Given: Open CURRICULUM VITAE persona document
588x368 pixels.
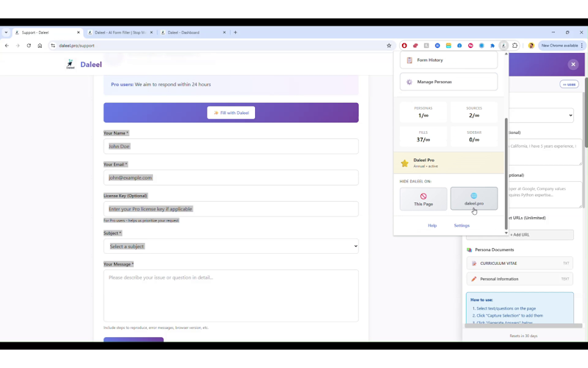Looking at the screenshot, I should pyautogui.click(x=520, y=263).
